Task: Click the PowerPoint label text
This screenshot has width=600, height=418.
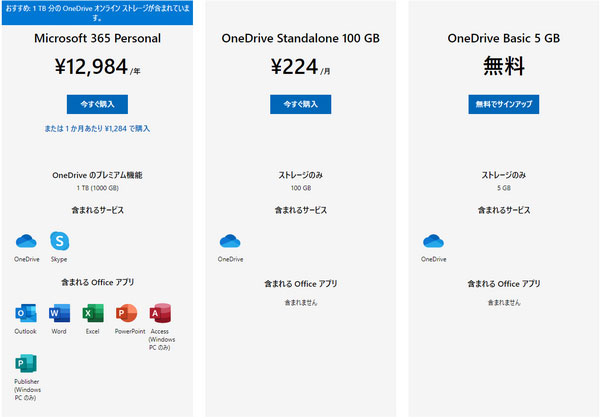Action: coord(130,331)
